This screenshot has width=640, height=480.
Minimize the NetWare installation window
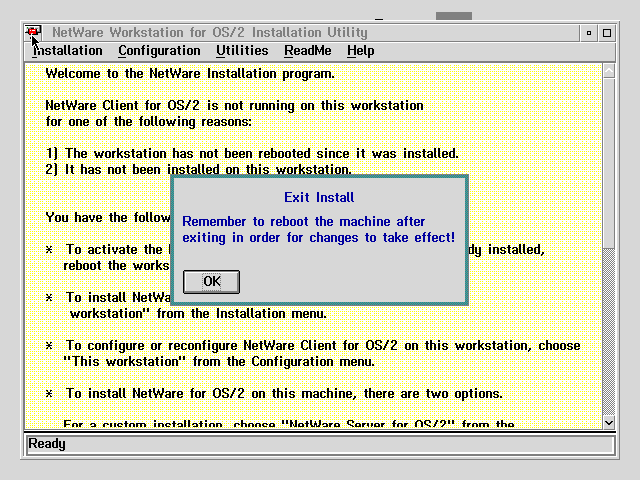589,33
